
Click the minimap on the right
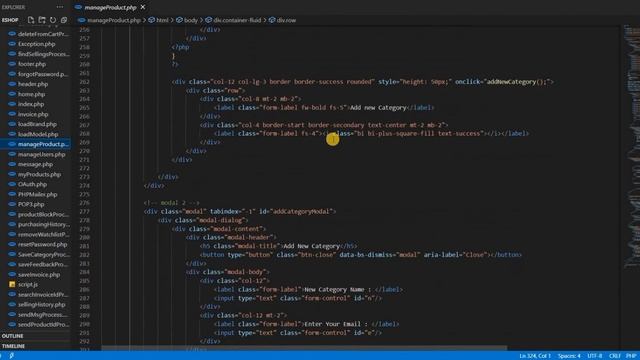(x=631, y=147)
